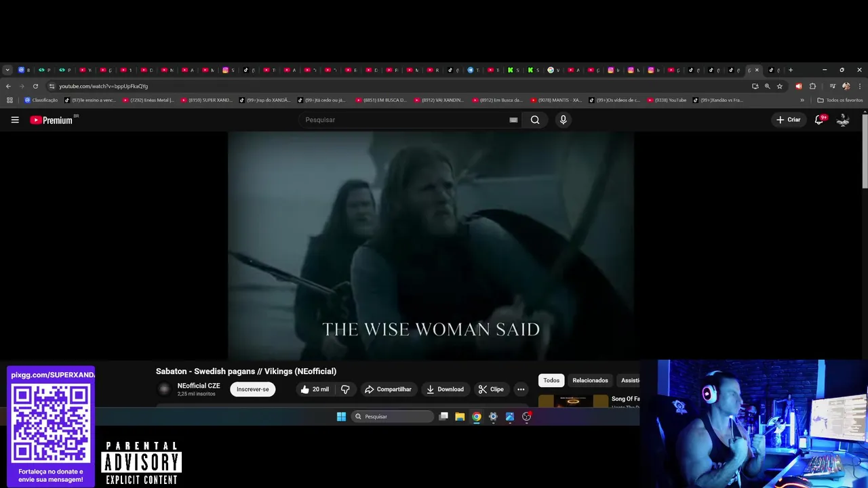The width and height of the screenshot is (868, 488).
Task: Open Task View on the taskbar
Action: pos(443,417)
